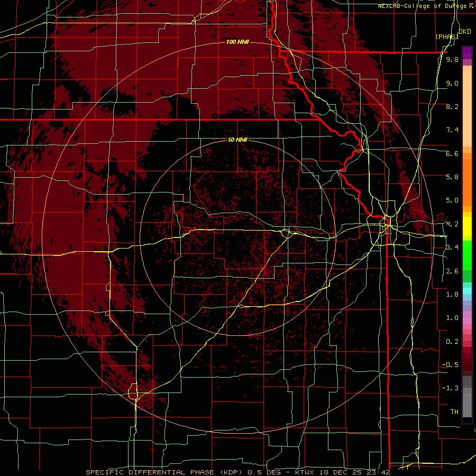This screenshot has width=476, height=476.
Task: Click the [PHAS] legend label
Action: coord(446,36)
